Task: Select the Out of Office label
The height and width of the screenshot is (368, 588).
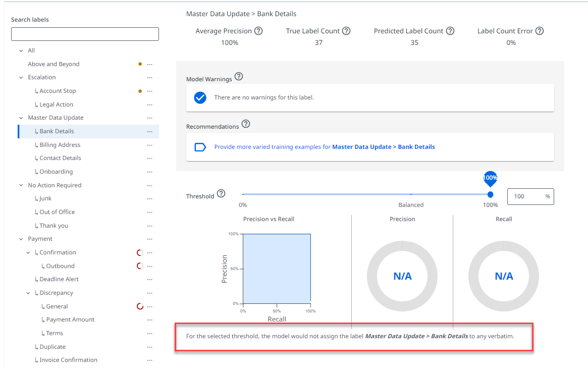Action: (57, 212)
